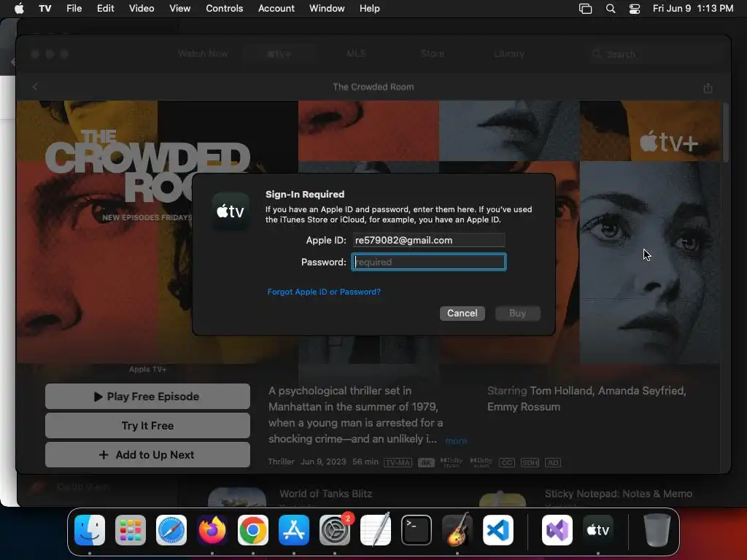
Task: Click the Try It Free button
Action: (x=147, y=425)
